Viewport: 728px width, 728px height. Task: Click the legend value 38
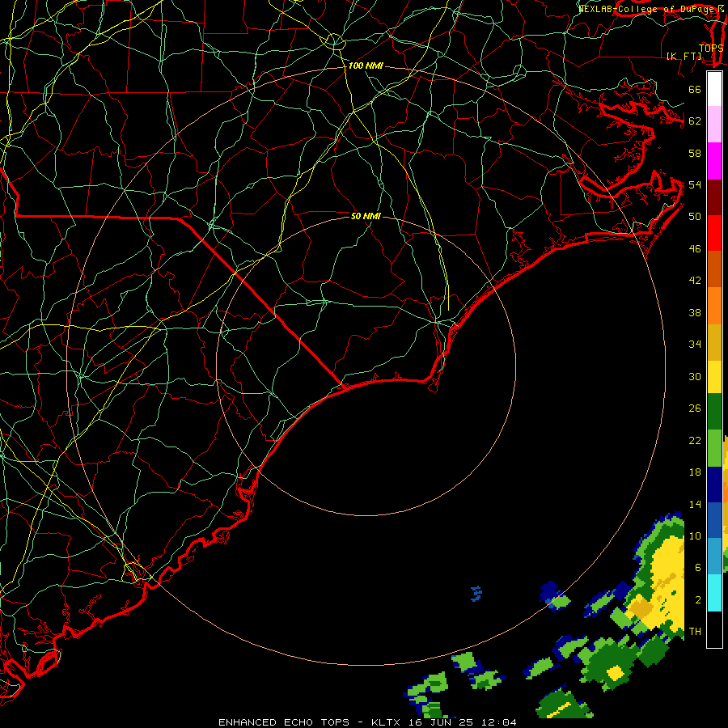pos(695,313)
